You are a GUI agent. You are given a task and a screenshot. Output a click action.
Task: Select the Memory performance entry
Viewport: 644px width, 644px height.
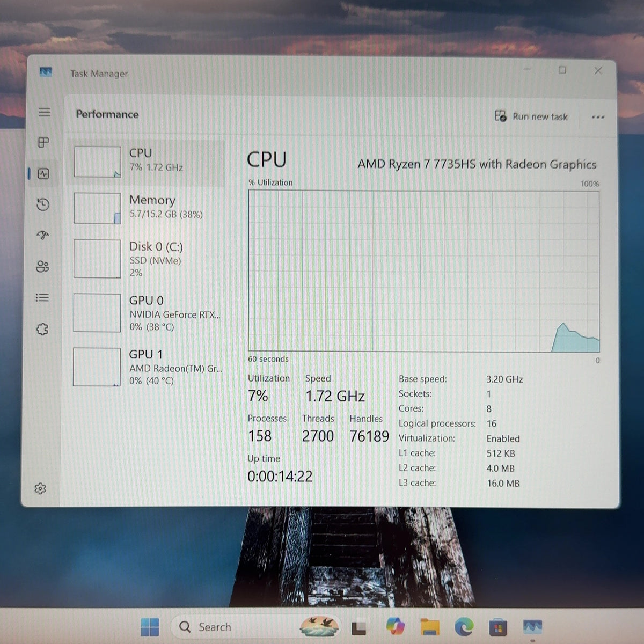coord(146,208)
